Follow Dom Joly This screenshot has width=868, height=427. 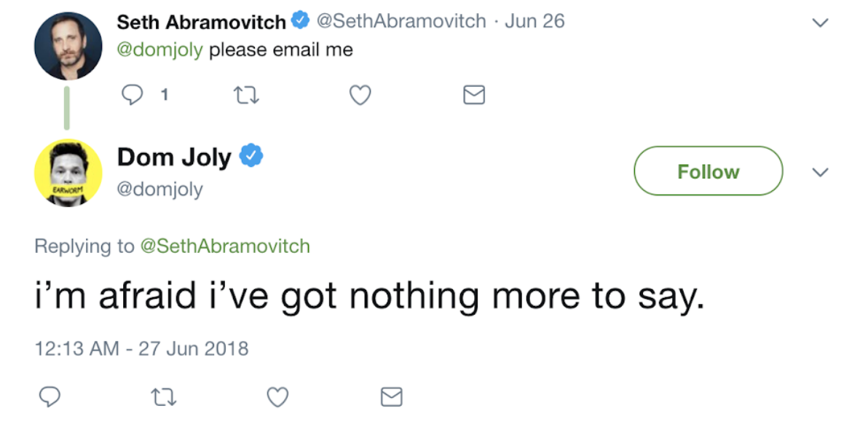708,171
